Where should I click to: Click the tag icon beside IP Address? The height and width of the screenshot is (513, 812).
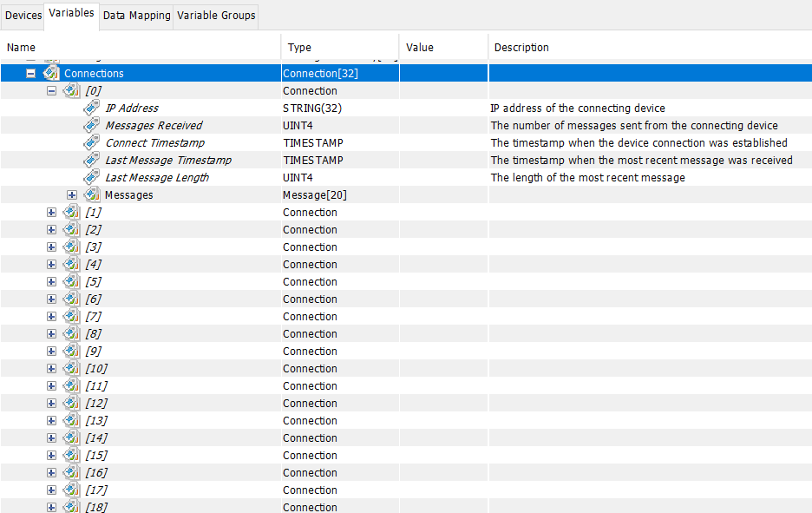92,108
